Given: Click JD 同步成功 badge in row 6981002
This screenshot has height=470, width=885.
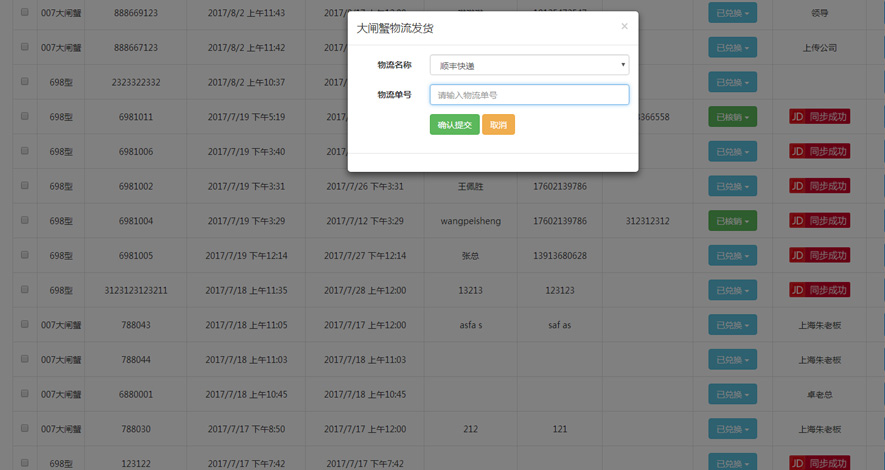Looking at the screenshot, I should [x=820, y=186].
